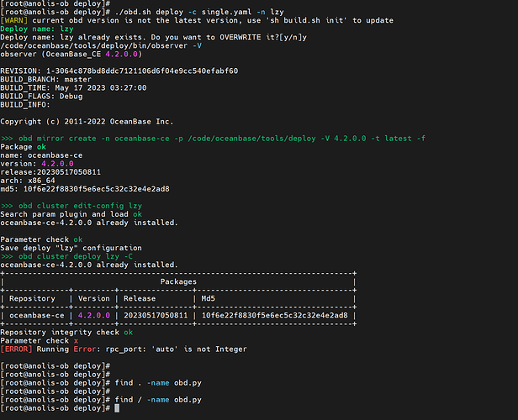Click the 'find . -name obd.py' command
The image size is (518, 420).
[158, 383]
